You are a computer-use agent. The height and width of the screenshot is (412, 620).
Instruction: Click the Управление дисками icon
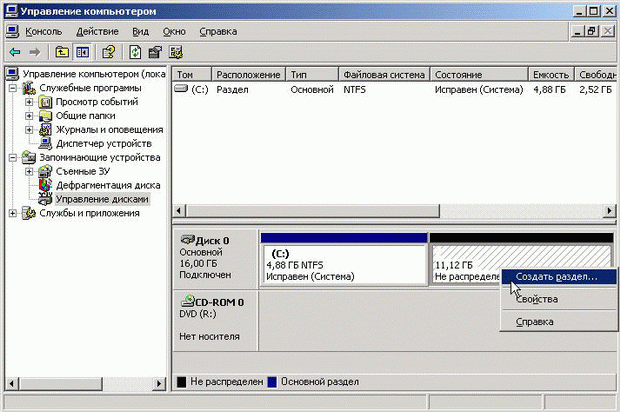tap(45, 198)
